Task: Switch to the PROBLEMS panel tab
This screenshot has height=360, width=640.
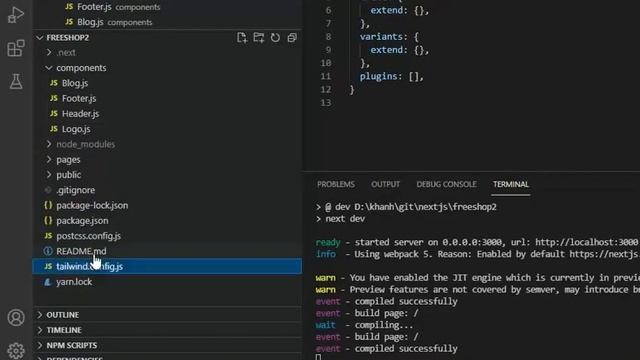Action: 336,184
